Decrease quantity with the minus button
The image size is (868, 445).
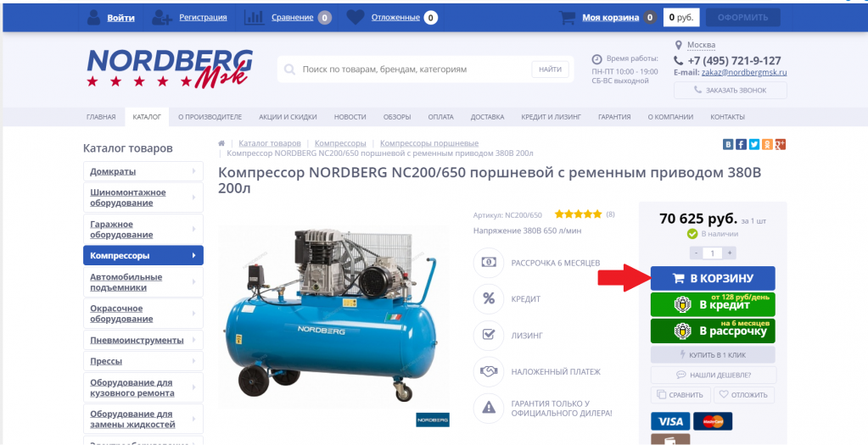pos(696,253)
